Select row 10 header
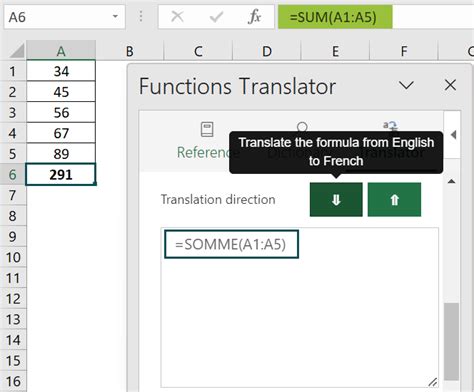Screen dimensions: 474x392 click(x=13, y=257)
